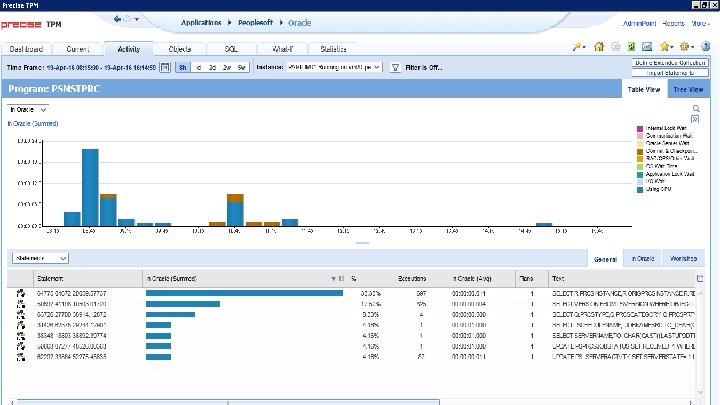
Task: Click statement icon for 64770 row
Action: tap(21, 293)
